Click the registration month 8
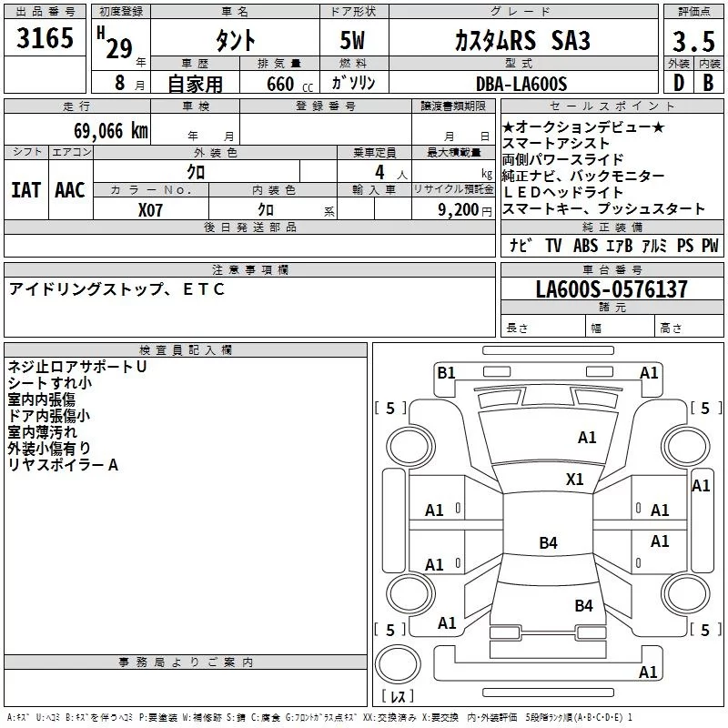The image size is (728, 728). pos(120,83)
